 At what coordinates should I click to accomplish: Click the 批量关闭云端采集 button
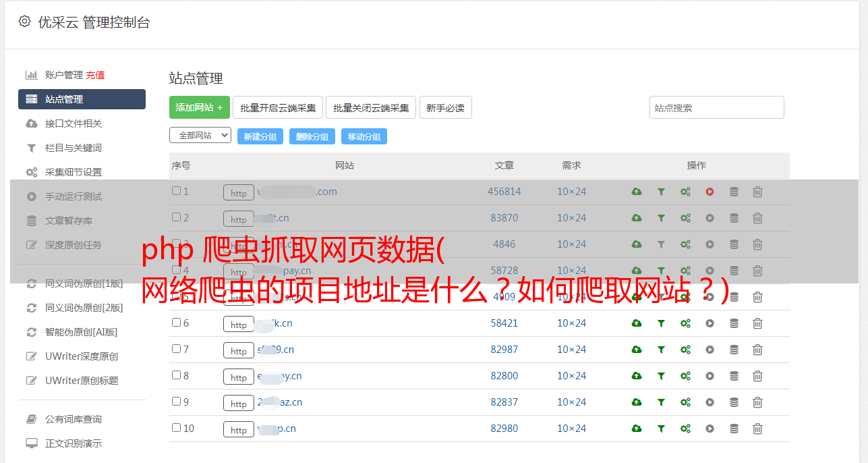pos(371,107)
